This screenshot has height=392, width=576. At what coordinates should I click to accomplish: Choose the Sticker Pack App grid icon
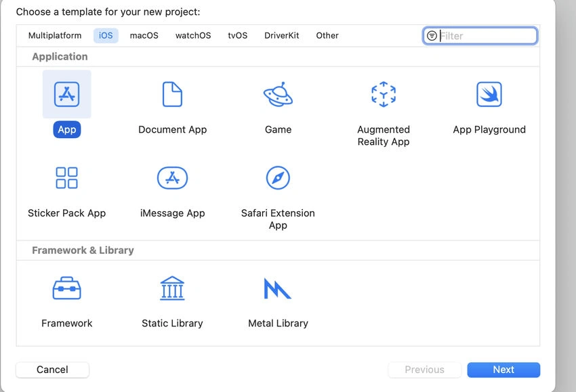(x=66, y=178)
